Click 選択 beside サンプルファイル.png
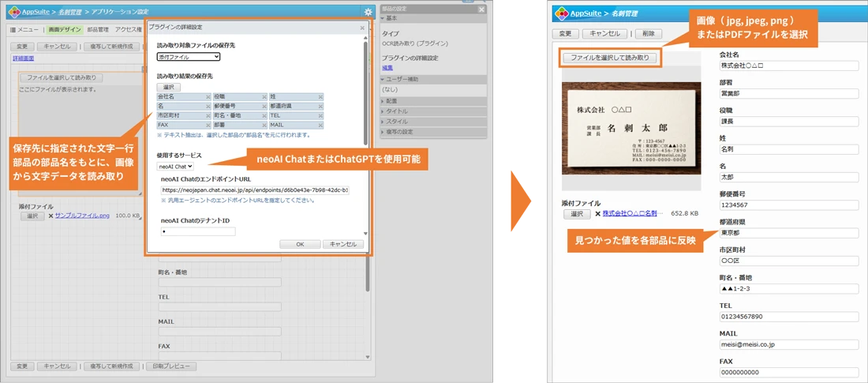Image resolution: width=868 pixels, height=383 pixels. [32, 216]
